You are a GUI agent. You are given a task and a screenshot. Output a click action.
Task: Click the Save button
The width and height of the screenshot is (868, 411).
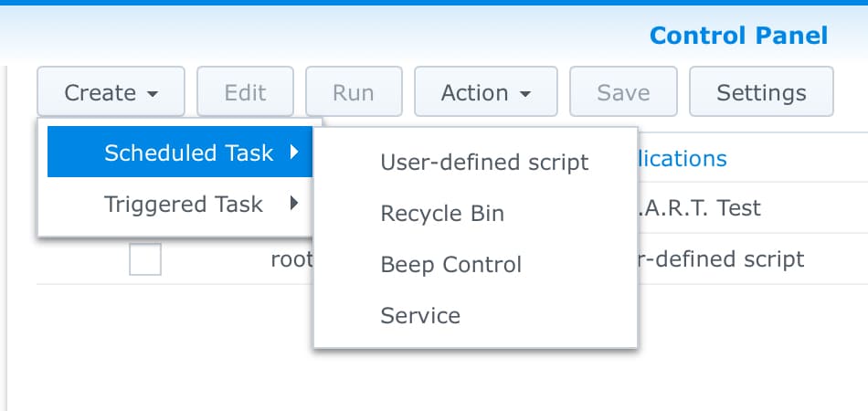(623, 92)
